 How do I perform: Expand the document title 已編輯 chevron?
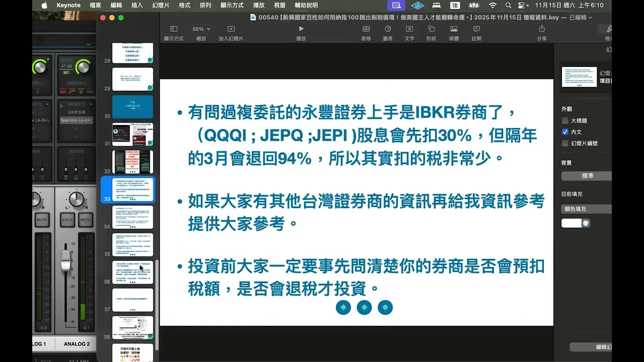[590, 18]
